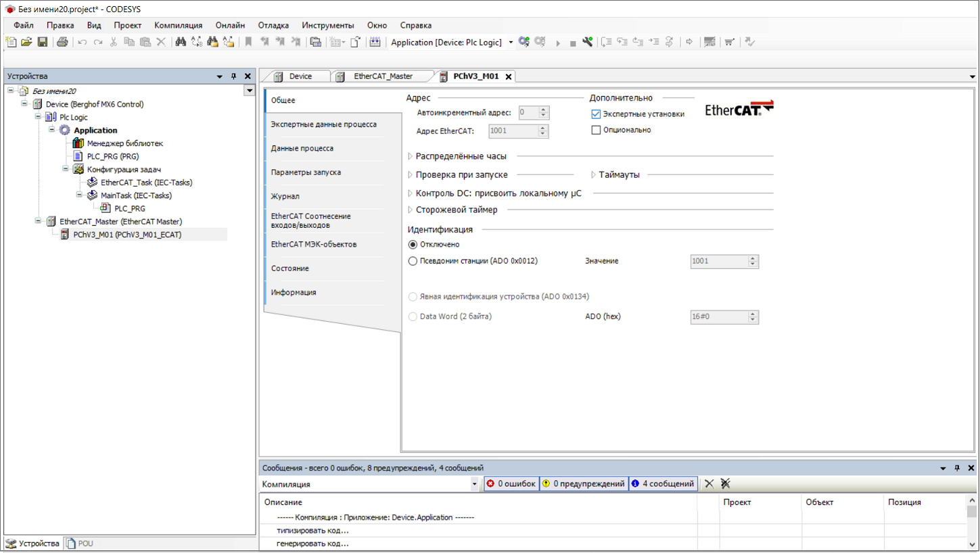Click the Toggle bookmark flag icon
Screen dimensions: 980x553
[248, 42]
